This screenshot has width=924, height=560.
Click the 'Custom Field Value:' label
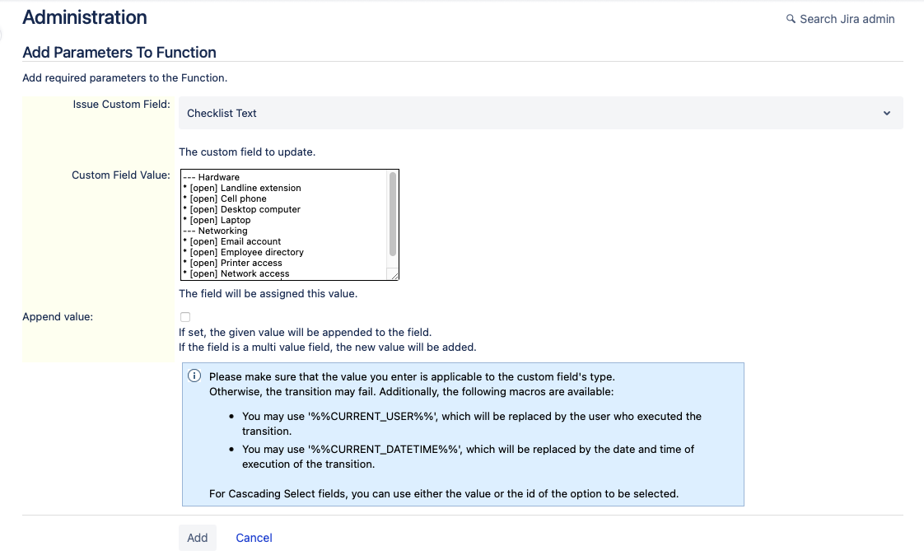[x=121, y=175]
